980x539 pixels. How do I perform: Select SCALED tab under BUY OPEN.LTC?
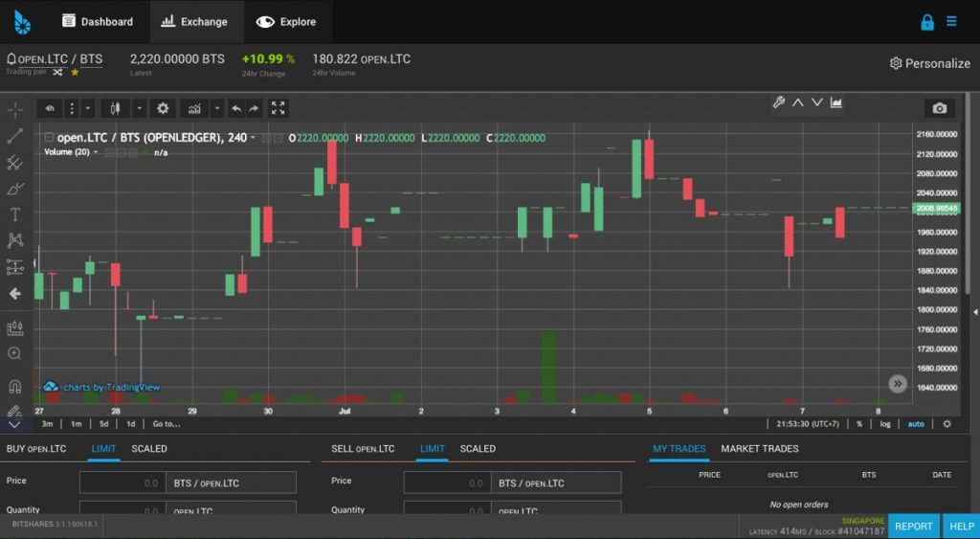click(x=148, y=449)
